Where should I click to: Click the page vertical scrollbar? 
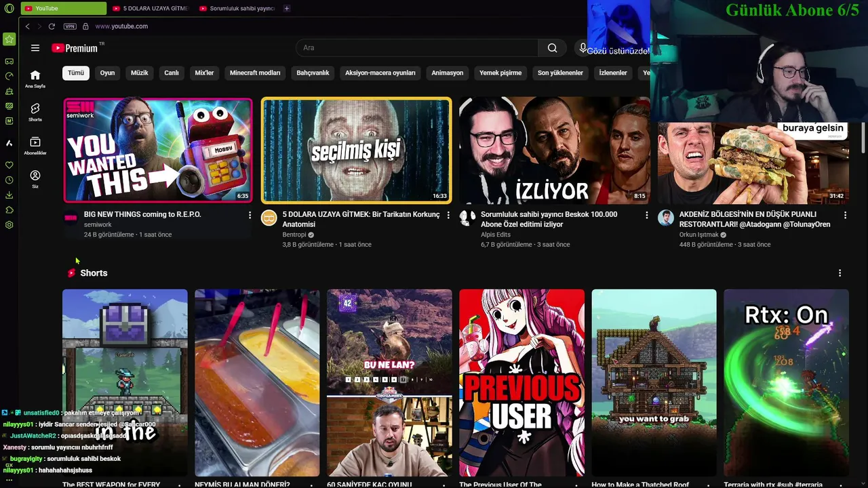point(863,139)
